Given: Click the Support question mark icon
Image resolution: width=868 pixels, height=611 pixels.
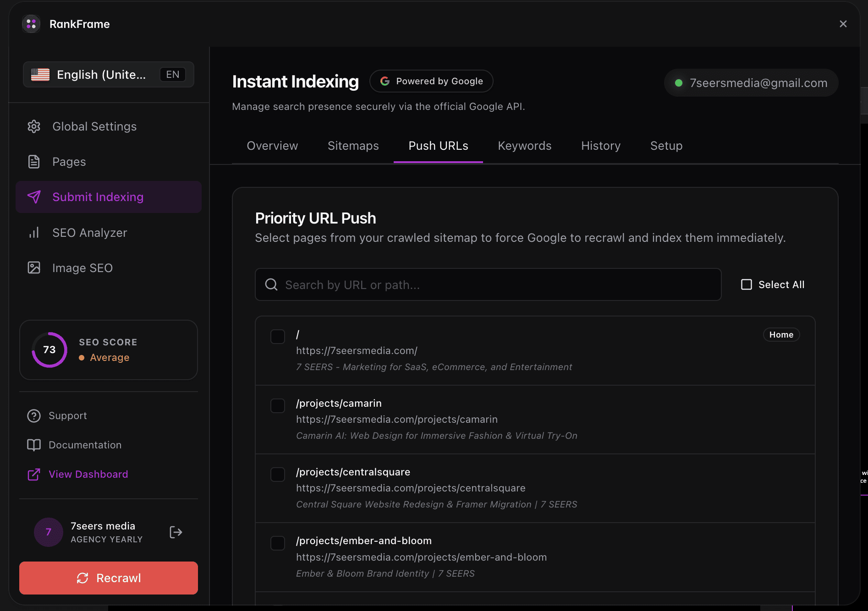Looking at the screenshot, I should [34, 416].
